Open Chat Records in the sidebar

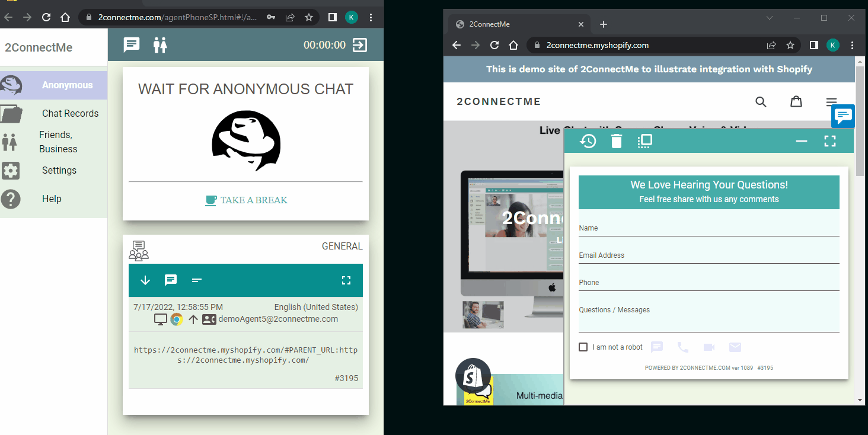pyautogui.click(x=53, y=113)
